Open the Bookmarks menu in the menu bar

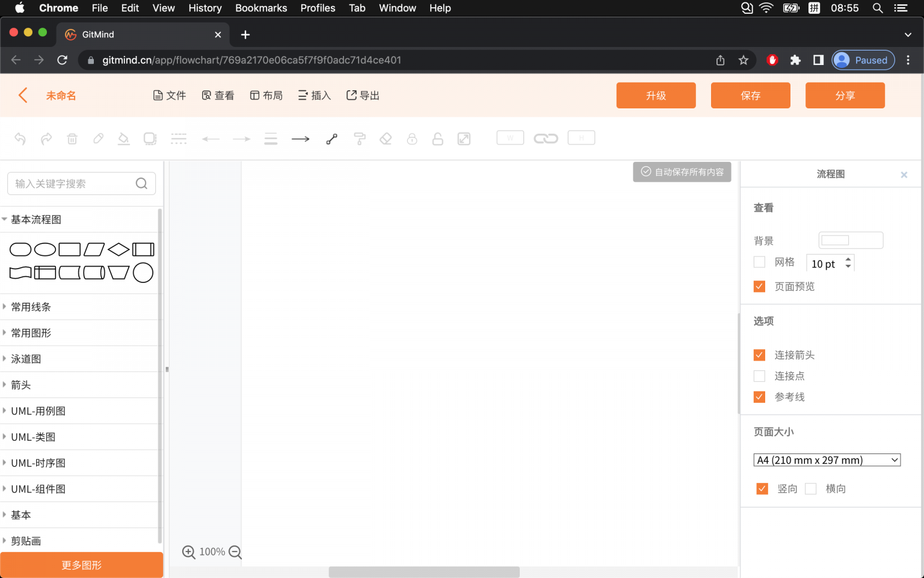pyautogui.click(x=260, y=8)
